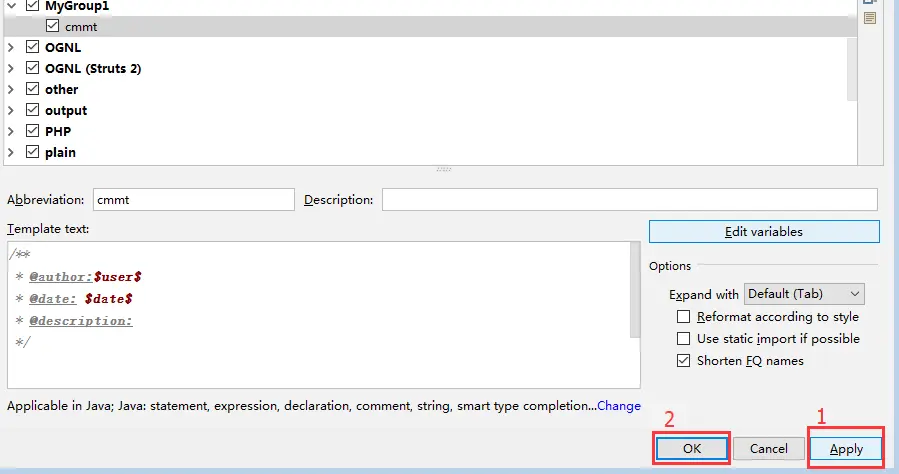
Task: Toggle the plain group checkbox
Action: tap(33, 152)
